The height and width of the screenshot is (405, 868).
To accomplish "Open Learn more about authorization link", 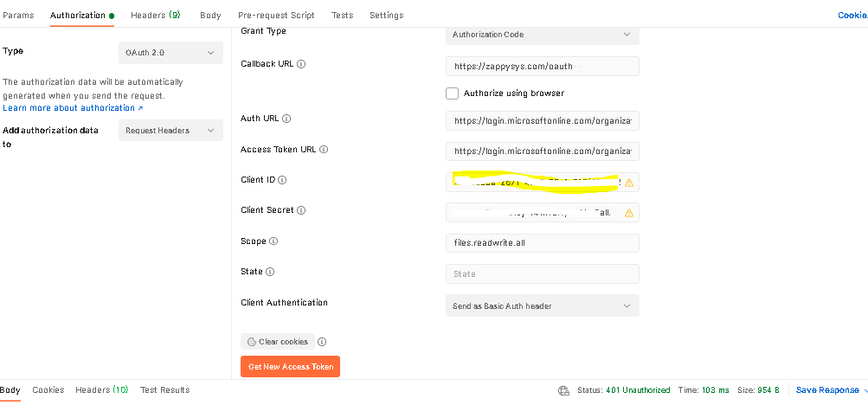I will pos(73,108).
